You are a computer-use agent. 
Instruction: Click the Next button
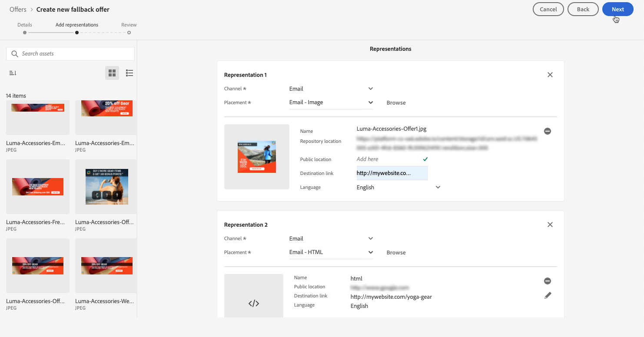[x=617, y=9]
